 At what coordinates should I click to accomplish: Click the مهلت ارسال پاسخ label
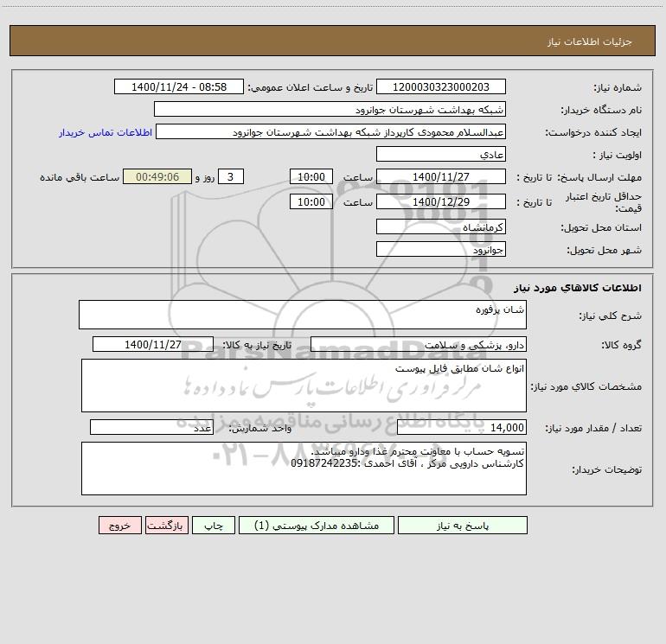[599, 177]
